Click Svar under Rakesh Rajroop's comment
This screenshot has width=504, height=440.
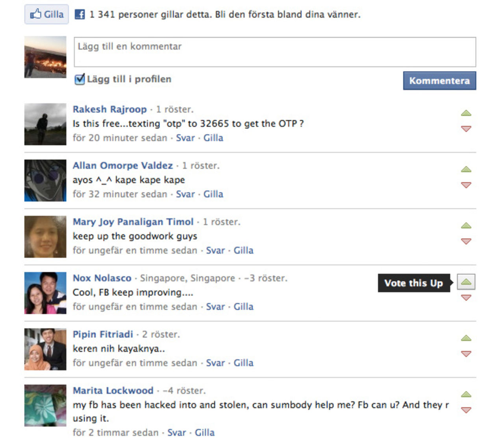[x=185, y=138]
